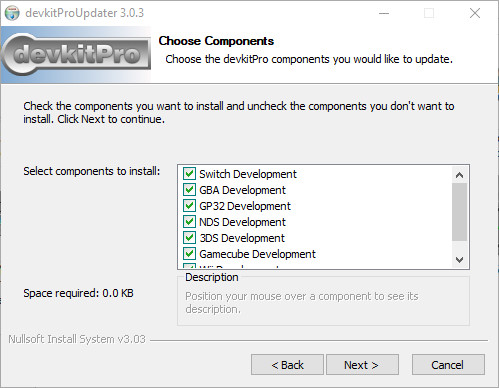Uncheck the Switch Development checkbox
The image size is (499, 388).
(189, 174)
